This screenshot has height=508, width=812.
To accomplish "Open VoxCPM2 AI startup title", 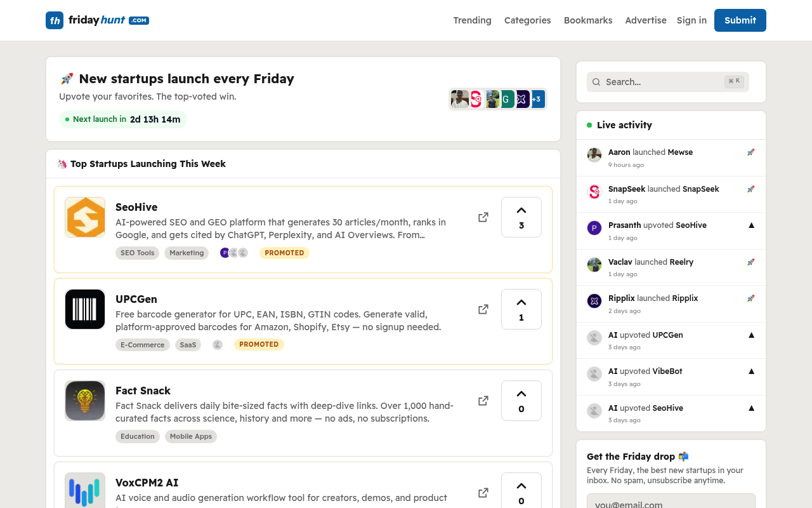I will click(147, 483).
